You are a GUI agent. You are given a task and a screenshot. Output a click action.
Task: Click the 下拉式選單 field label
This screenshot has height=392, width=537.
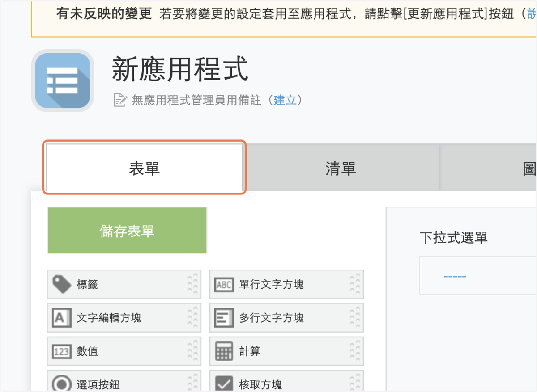coord(453,237)
